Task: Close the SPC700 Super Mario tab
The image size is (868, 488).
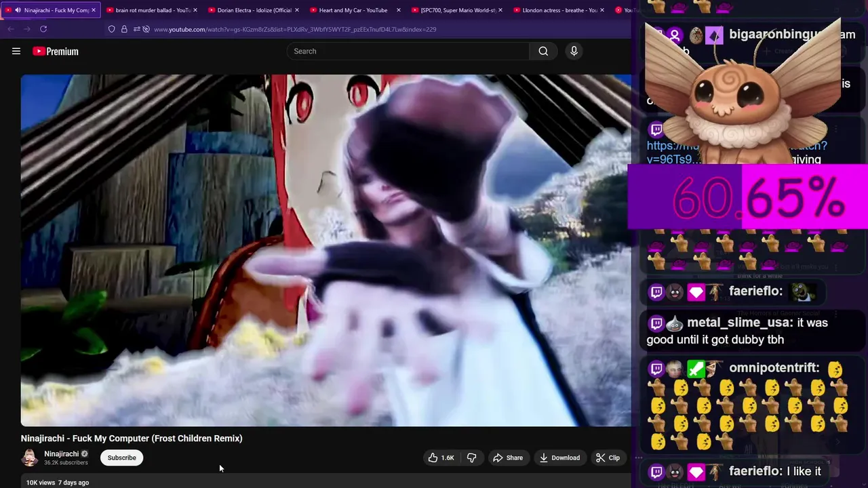Action: 500,10
